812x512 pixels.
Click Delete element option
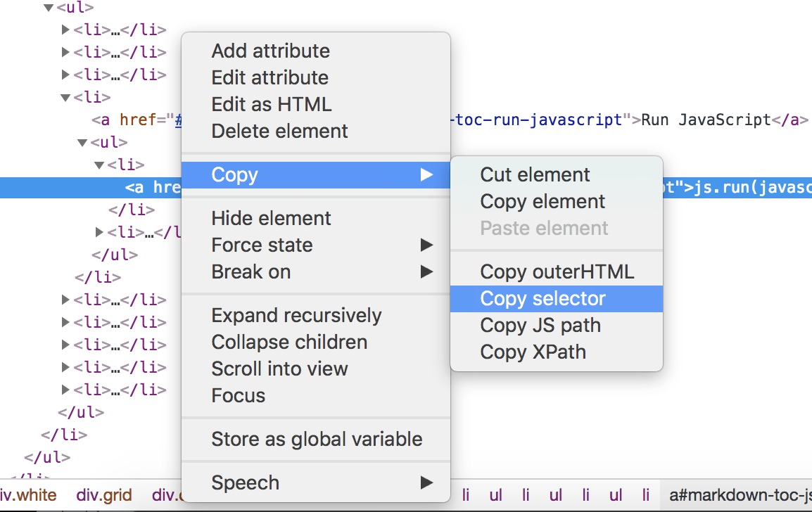point(279,132)
